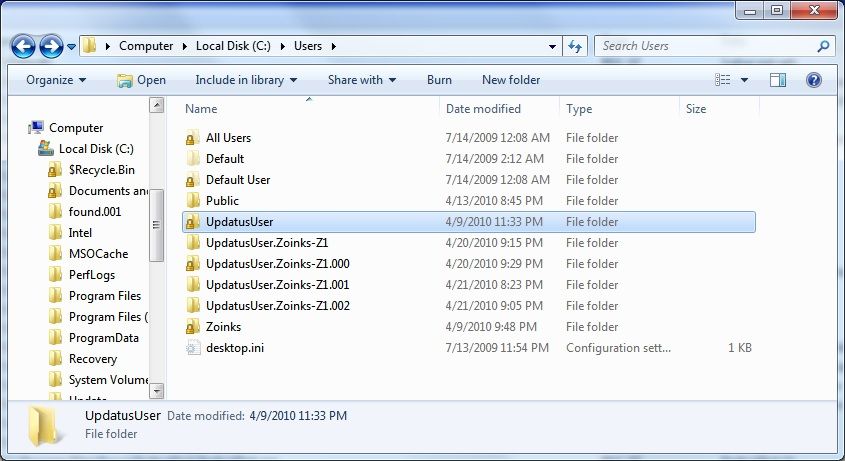
Task: Select Documents and Settings tree folder
Action: [x=108, y=191]
